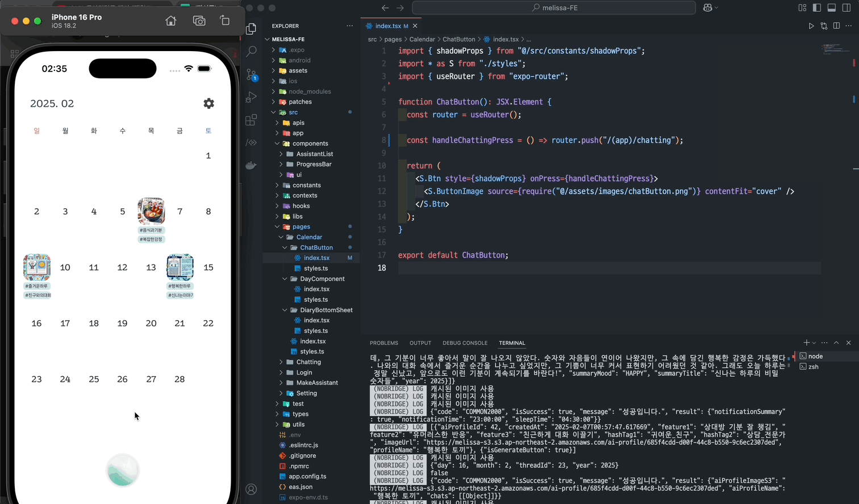The width and height of the screenshot is (859, 504).
Task: Open the food diary thumbnail on day 6
Action: tap(151, 211)
